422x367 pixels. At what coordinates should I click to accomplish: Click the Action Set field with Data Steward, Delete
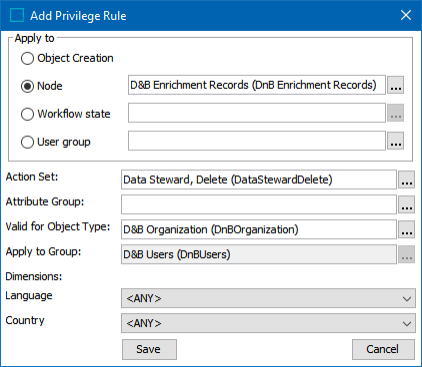click(x=259, y=180)
